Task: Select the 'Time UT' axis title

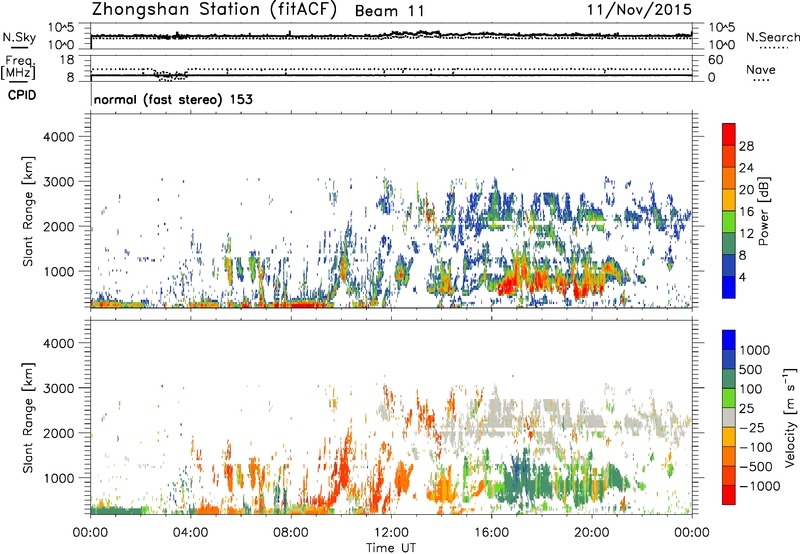Action: pyautogui.click(x=391, y=548)
